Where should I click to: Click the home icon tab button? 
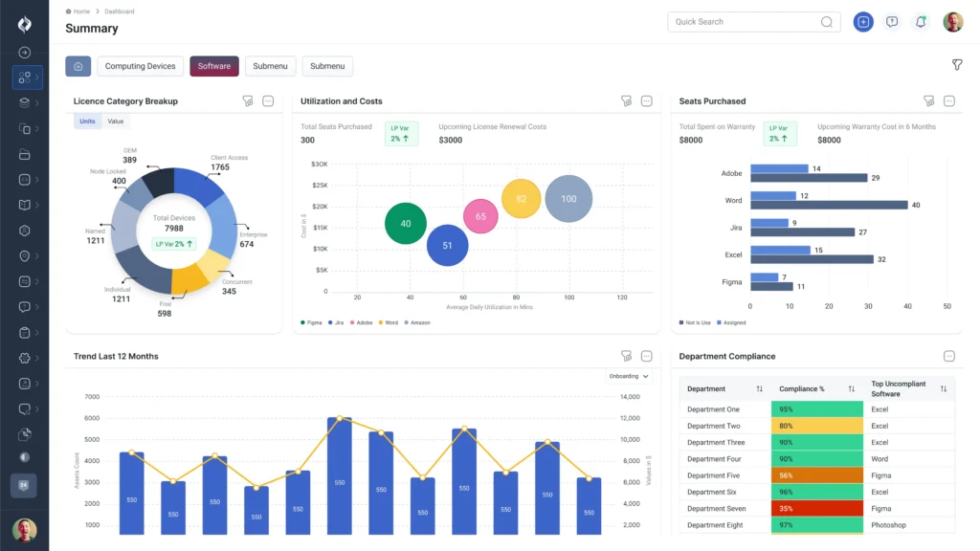(x=78, y=66)
